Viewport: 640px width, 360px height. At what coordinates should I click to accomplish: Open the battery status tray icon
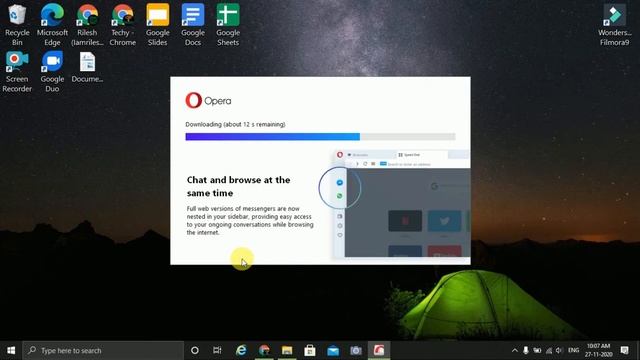pos(537,350)
